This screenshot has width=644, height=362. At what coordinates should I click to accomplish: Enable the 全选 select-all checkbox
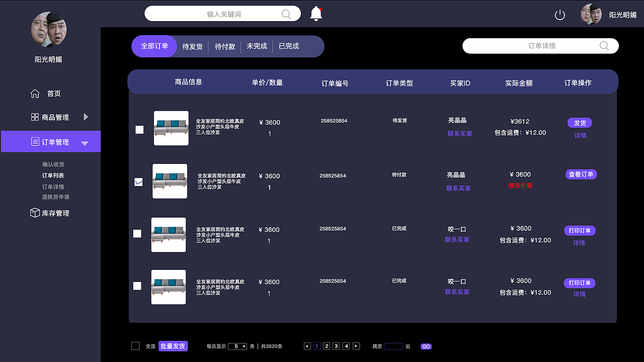(x=135, y=346)
